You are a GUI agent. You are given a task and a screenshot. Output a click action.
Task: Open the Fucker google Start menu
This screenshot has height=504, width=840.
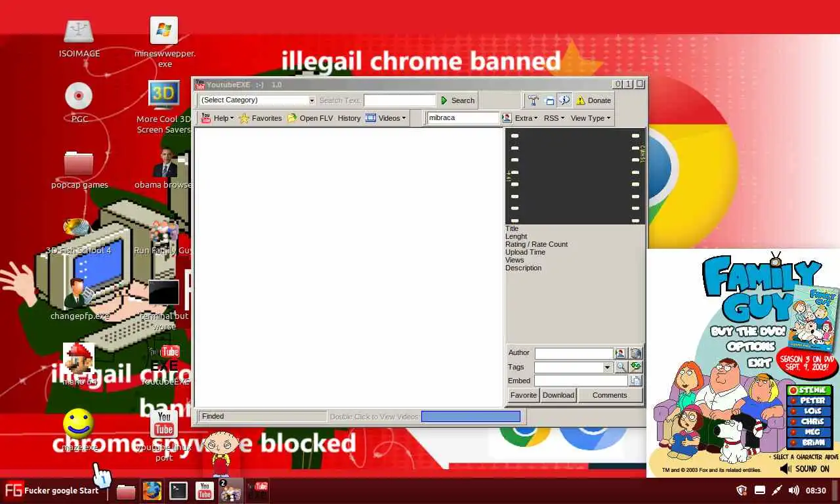tap(52, 490)
